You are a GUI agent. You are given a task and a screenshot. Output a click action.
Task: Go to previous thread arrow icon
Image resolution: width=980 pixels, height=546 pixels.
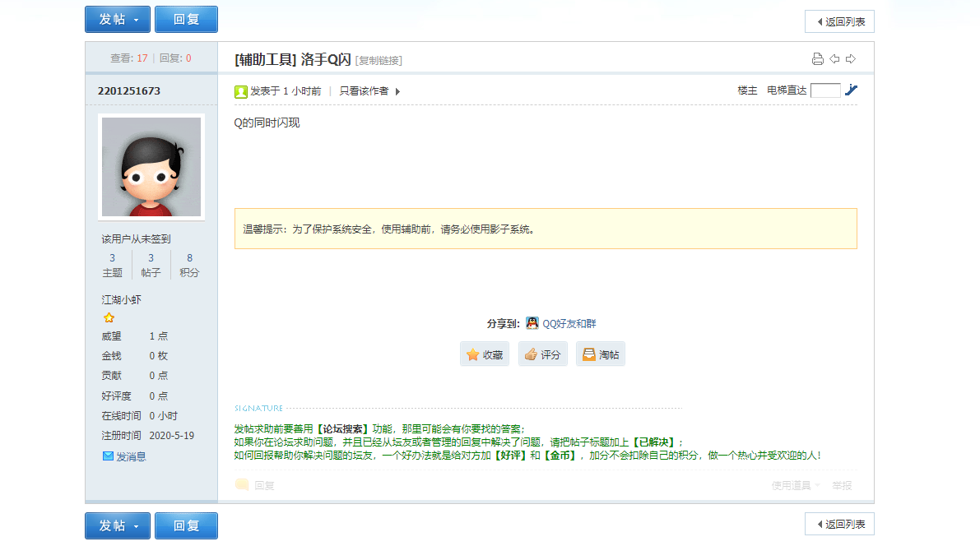(834, 59)
